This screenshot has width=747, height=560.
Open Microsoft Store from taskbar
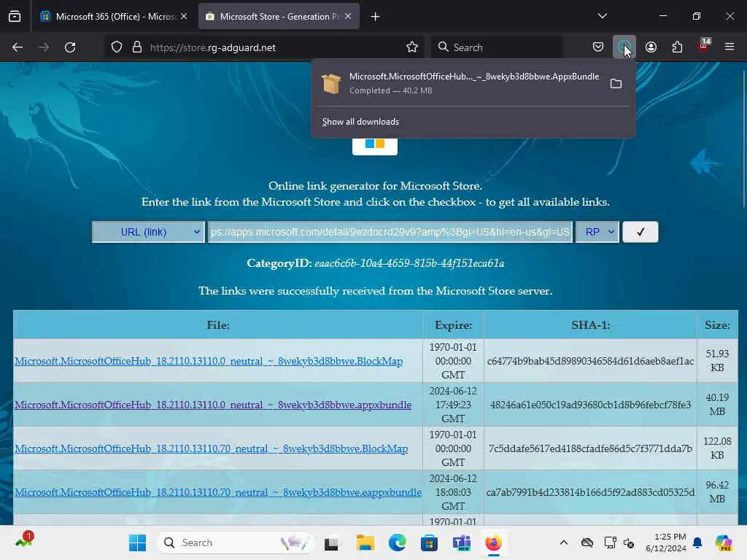(x=429, y=543)
